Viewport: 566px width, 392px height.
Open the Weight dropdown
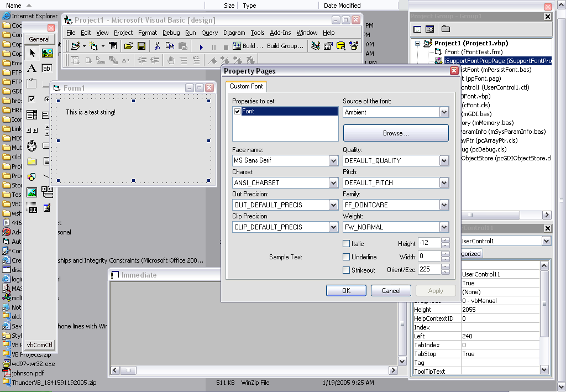[444, 227]
